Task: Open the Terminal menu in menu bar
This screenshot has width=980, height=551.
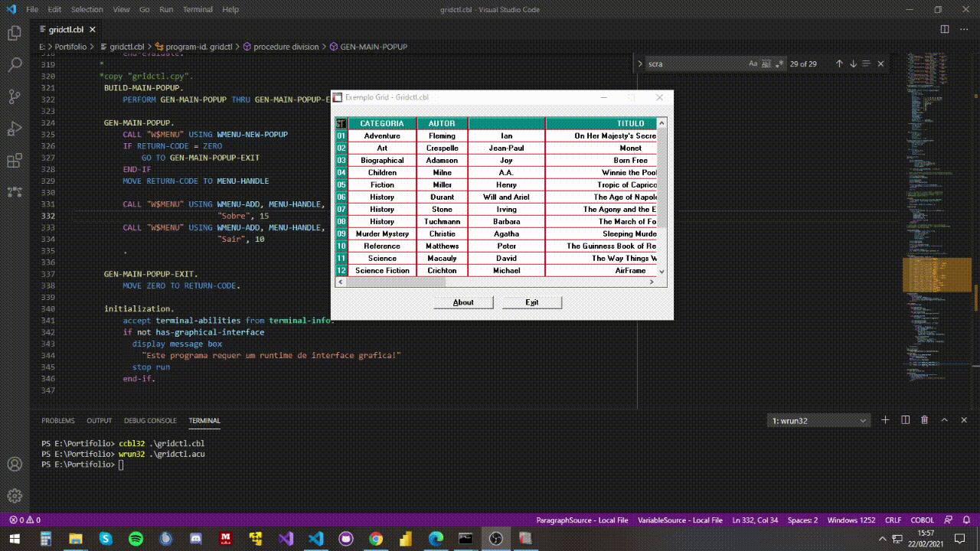Action: [198, 10]
